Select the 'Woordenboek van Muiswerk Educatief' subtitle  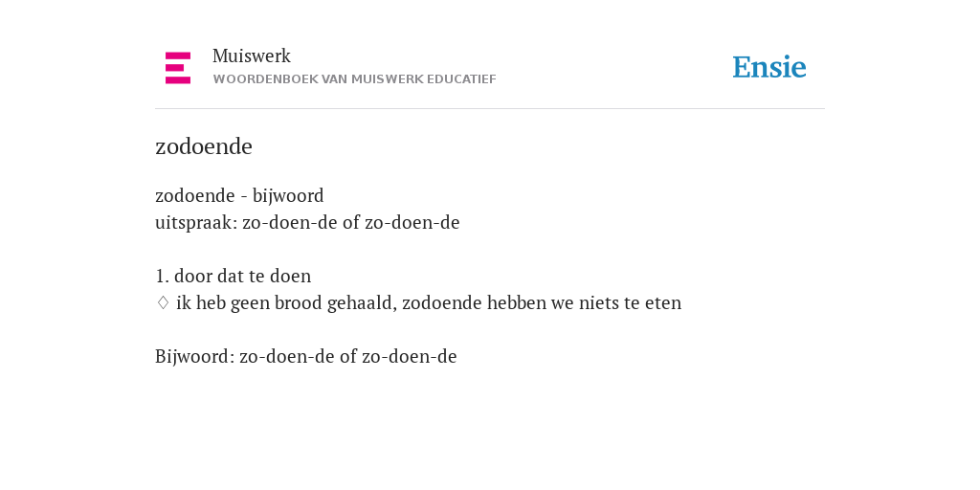[354, 79]
